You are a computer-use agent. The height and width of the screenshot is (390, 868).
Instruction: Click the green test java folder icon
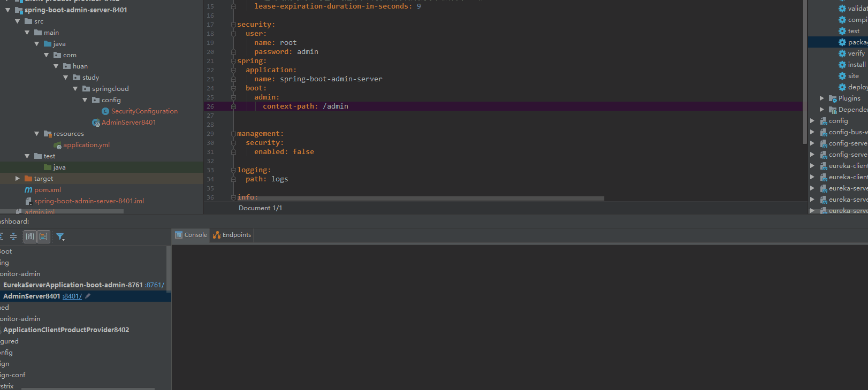point(48,167)
